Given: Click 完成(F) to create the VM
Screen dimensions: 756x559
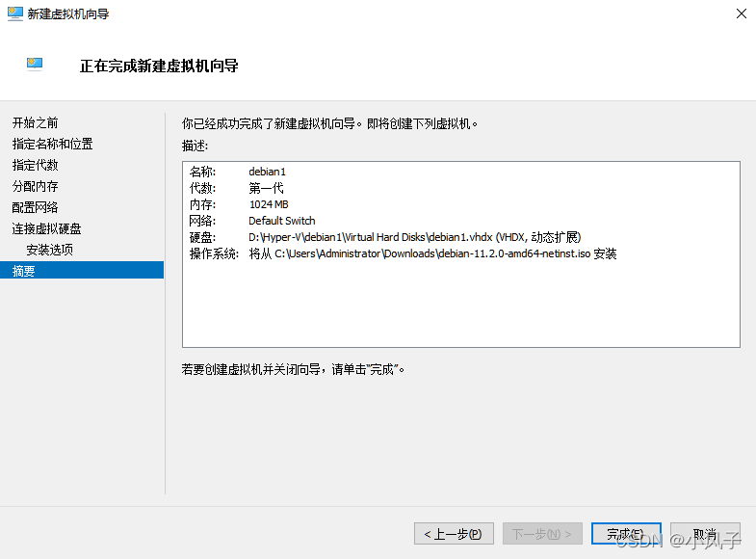Looking at the screenshot, I should pyautogui.click(x=626, y=534).
